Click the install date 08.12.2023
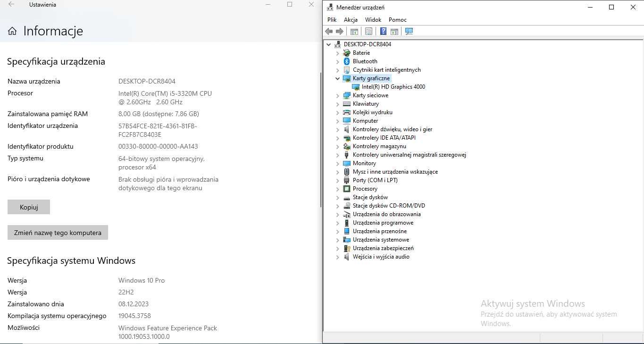The width and height of the screenshot is (644, 344). tap(134, 304)
